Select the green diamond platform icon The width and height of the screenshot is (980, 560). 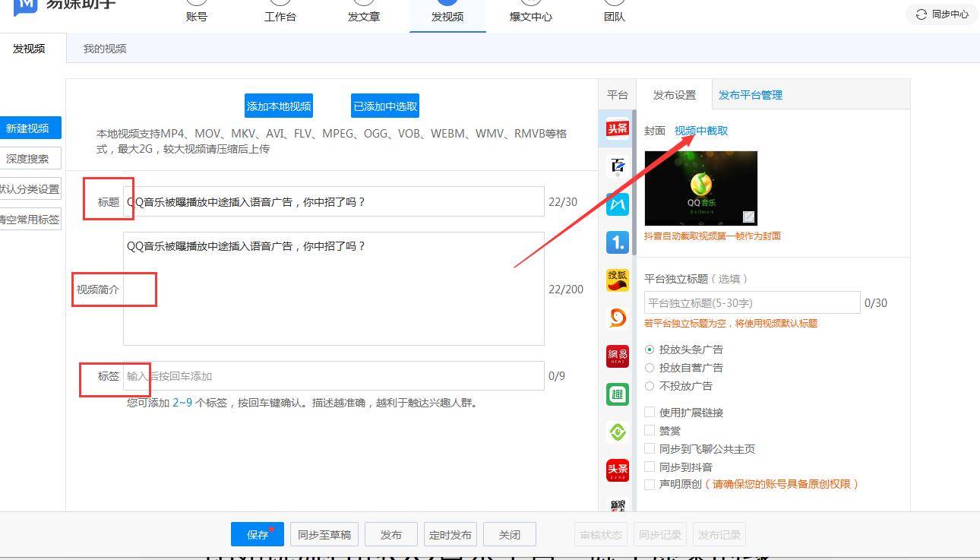(x=618, y=432)
